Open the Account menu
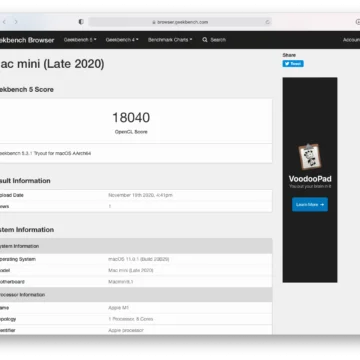The image size is (360, 360). click(351, 40)
